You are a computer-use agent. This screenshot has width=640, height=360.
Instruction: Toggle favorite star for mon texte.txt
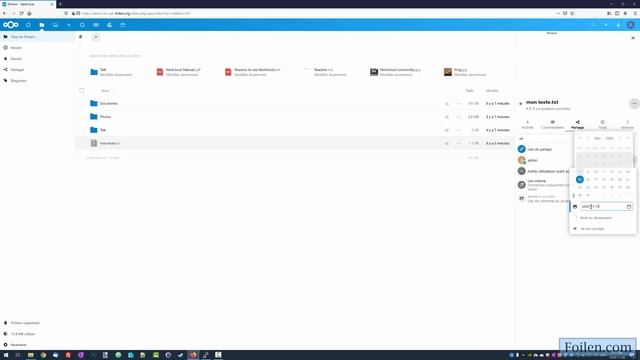(x=520, y=104)
